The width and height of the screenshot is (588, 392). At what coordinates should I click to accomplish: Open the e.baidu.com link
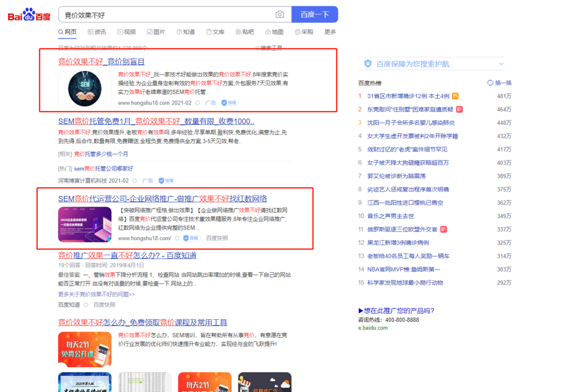coord(373,328)
